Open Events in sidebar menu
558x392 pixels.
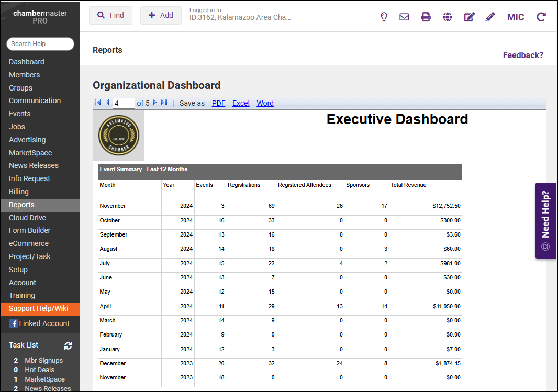pos(20,114)
